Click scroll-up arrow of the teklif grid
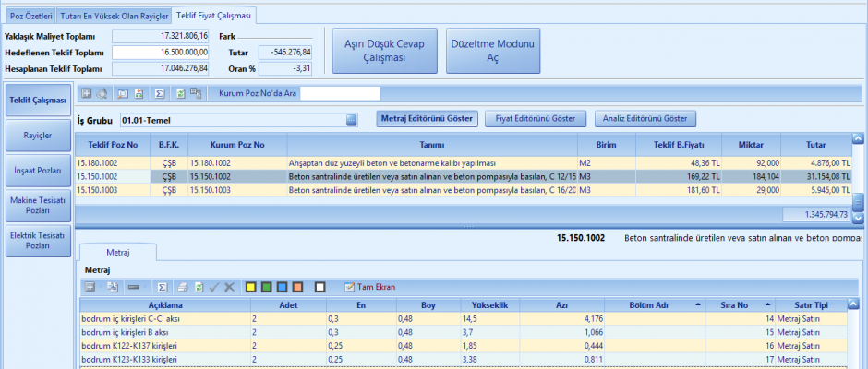868x369 pixels. [858, 139]
